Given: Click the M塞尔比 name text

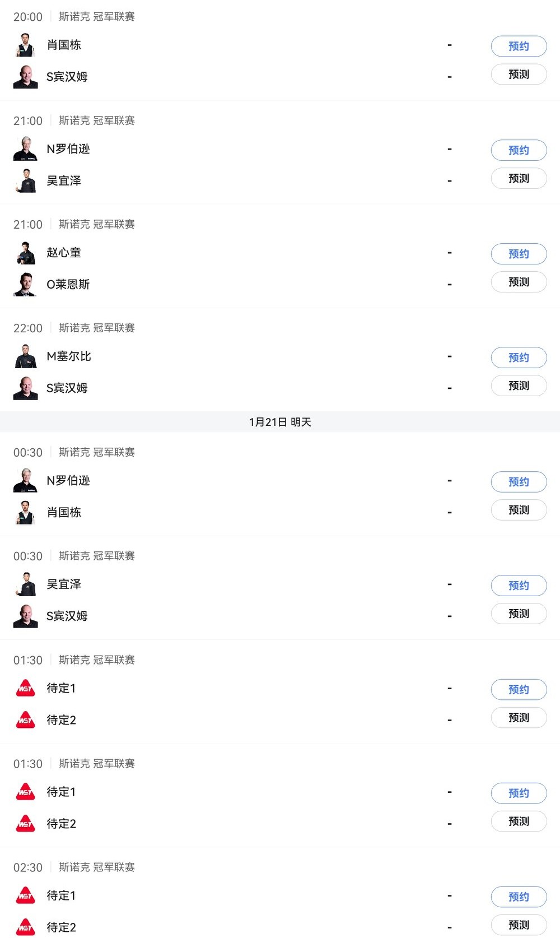Looking at the screenshot, I should tap(69, 356).
